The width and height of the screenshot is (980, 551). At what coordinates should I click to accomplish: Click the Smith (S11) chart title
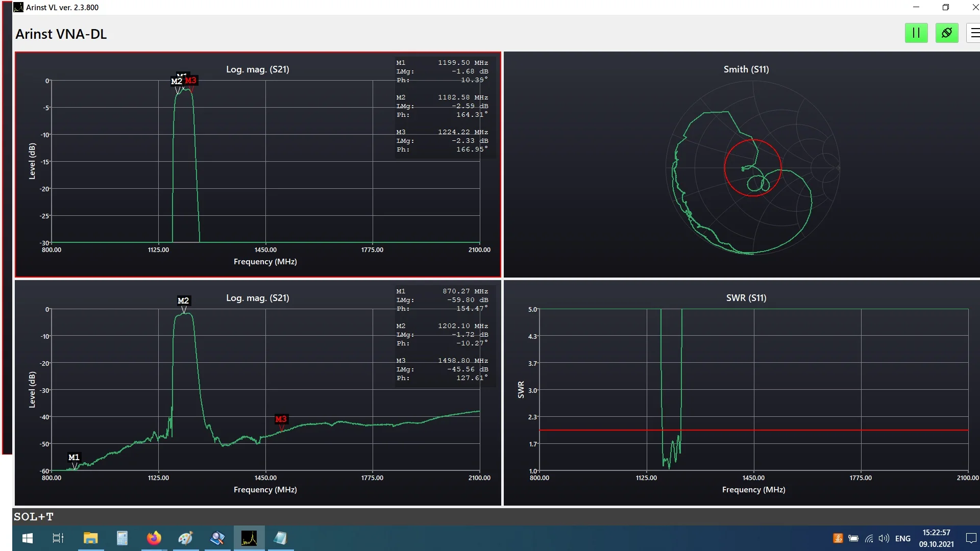746,69
